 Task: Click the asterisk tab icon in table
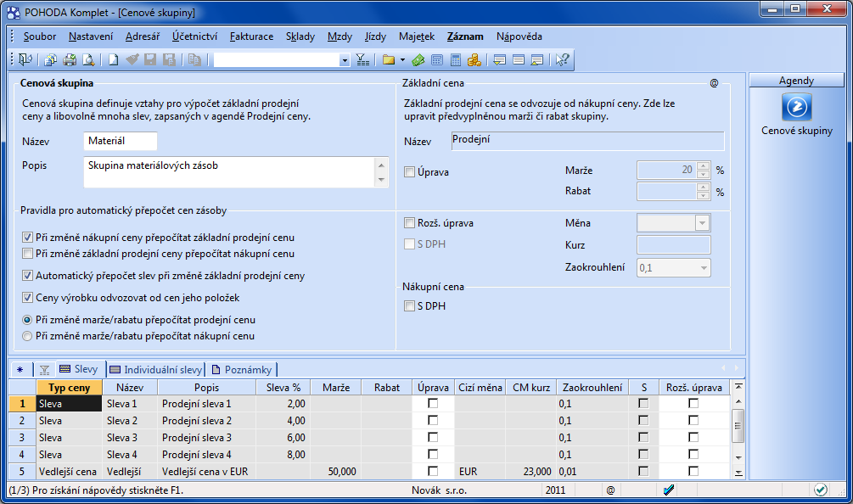pyautogui.click(x=20, y=370)
